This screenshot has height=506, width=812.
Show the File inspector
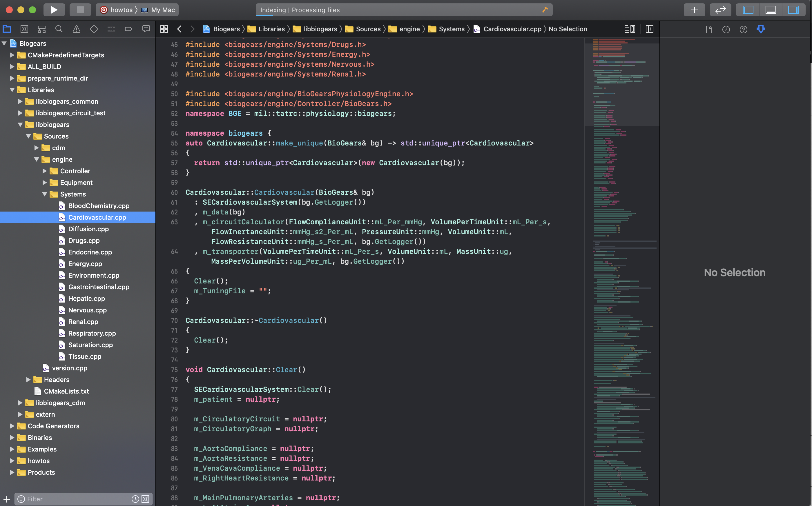click(x=708, y=30)
